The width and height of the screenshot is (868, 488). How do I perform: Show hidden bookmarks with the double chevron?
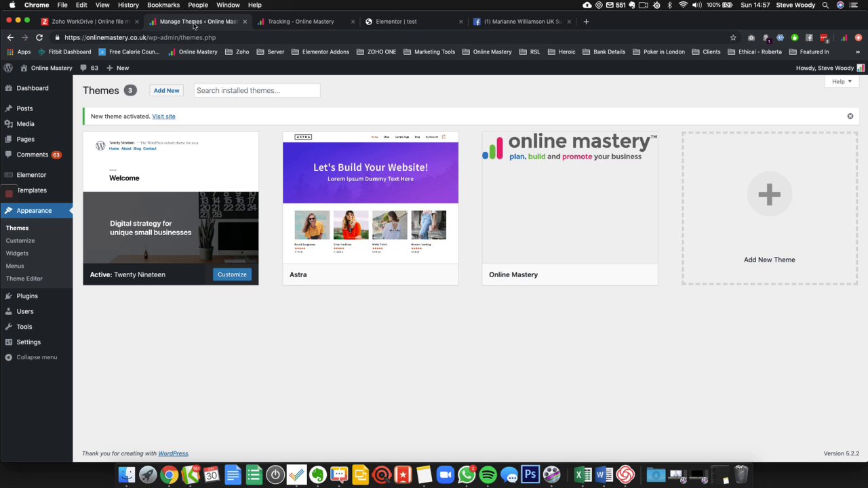[859, 52]
